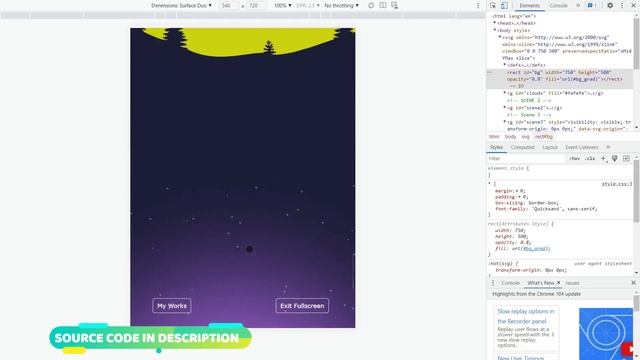Switch to the Issues drawer tab
Image resolution: width=640 pixels, height=360 pixels.
(x=572, y=283)
